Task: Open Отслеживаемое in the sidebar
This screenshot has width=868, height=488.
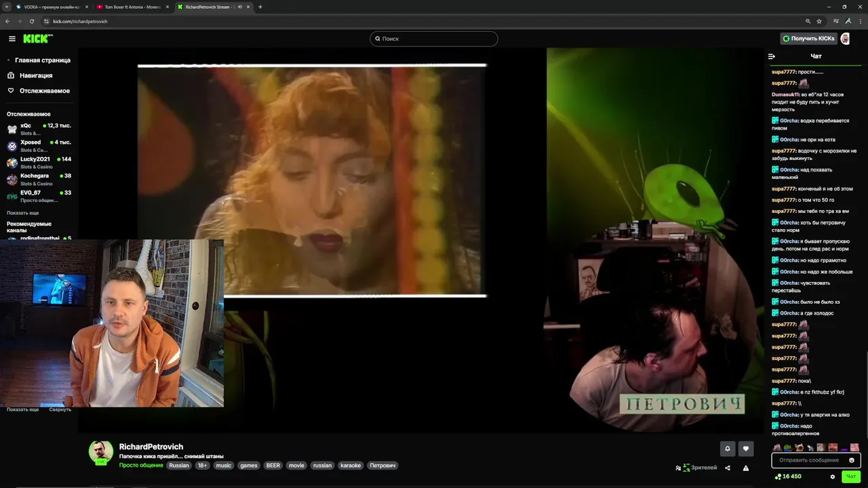Action: tap(39, 91)
